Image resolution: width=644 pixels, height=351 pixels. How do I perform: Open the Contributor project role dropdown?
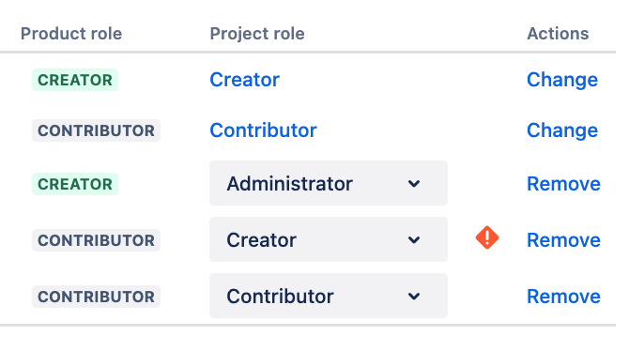pos(329,296)
